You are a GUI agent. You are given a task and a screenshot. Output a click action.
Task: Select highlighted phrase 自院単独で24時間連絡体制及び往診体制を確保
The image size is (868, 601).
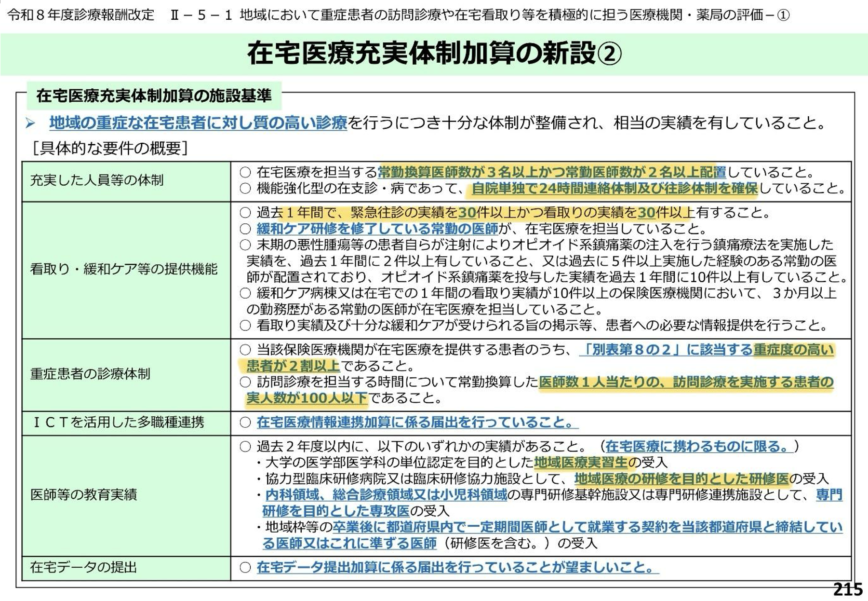coord(614,189)
